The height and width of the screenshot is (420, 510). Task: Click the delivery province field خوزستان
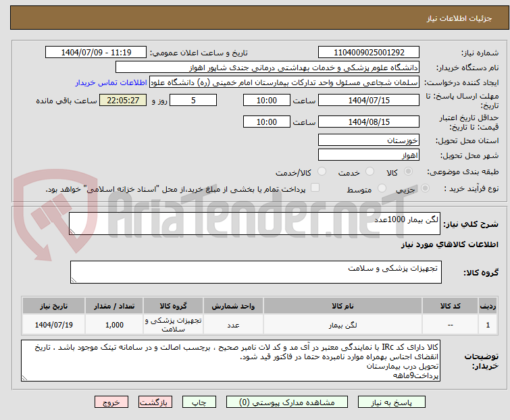(x=369, y=140)
